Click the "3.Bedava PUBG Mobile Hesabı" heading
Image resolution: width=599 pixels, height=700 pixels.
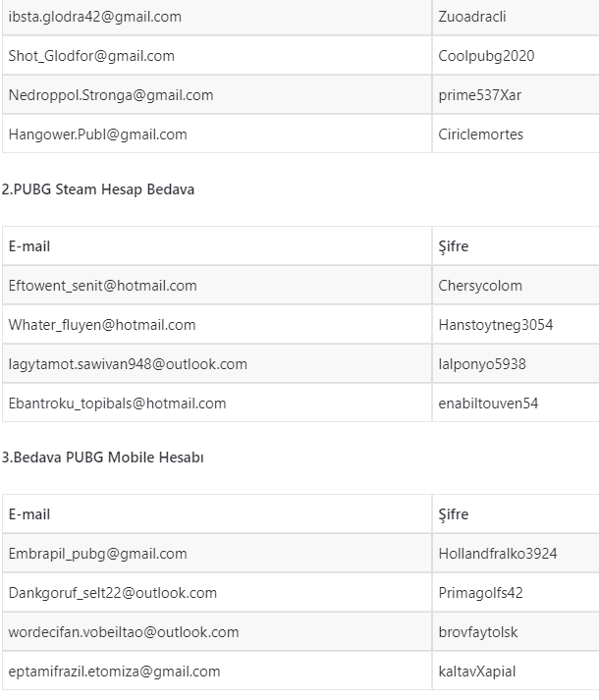point(102,458)
